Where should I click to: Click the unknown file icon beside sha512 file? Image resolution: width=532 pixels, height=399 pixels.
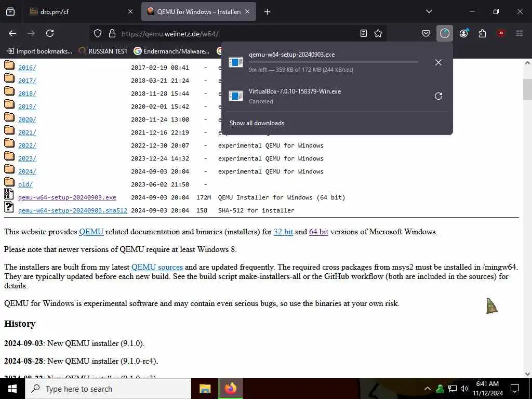[x=9, y=207]
